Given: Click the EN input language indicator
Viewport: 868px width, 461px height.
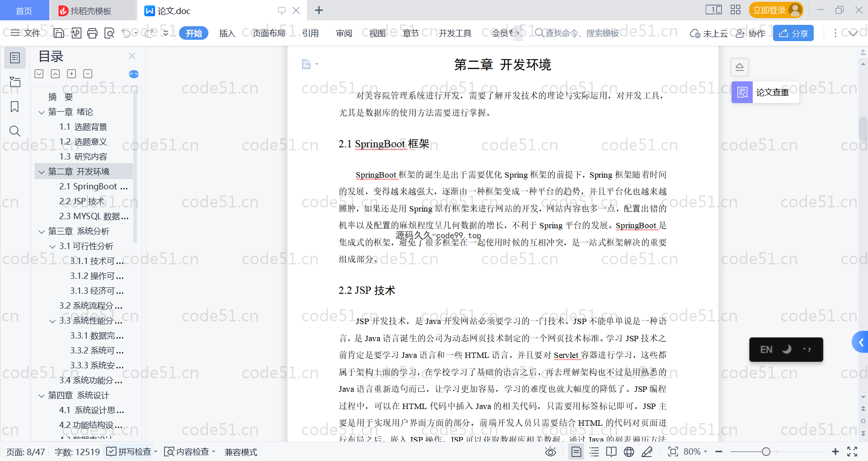Looking at the screenshot, I should [766, 349].
